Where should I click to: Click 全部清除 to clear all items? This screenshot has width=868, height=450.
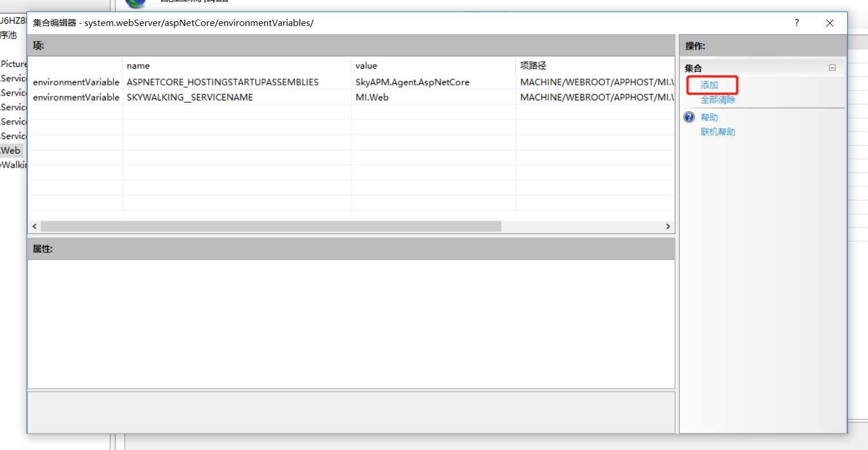(x=718, y=100)
